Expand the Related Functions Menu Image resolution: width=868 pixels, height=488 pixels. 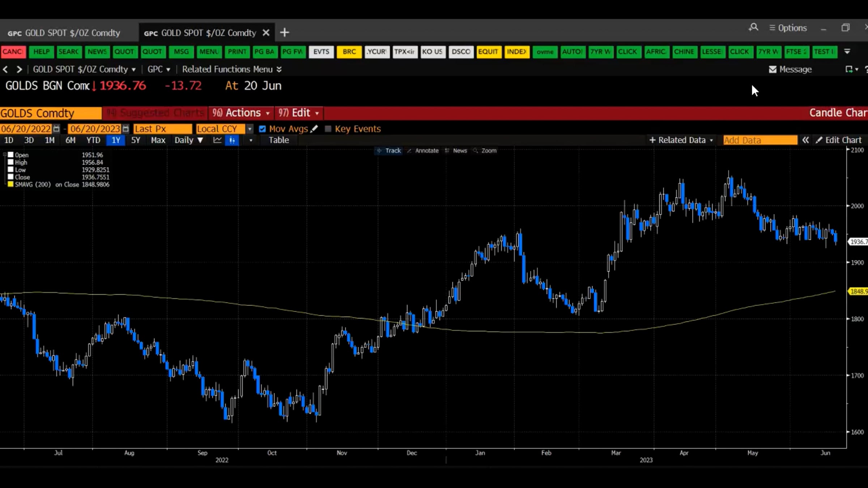[x=232, y=69]
